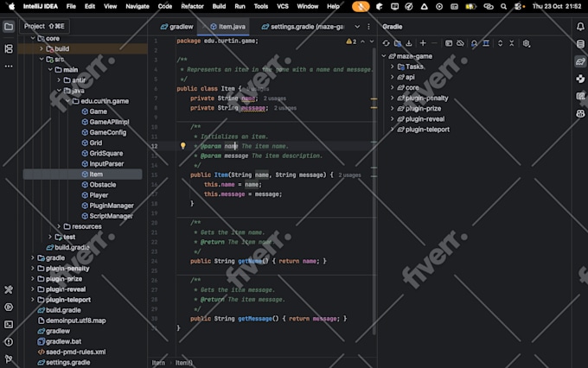Screen dimensions: 588x368
Task: Click the warnings indicator in editor
Action: [351, 41]
